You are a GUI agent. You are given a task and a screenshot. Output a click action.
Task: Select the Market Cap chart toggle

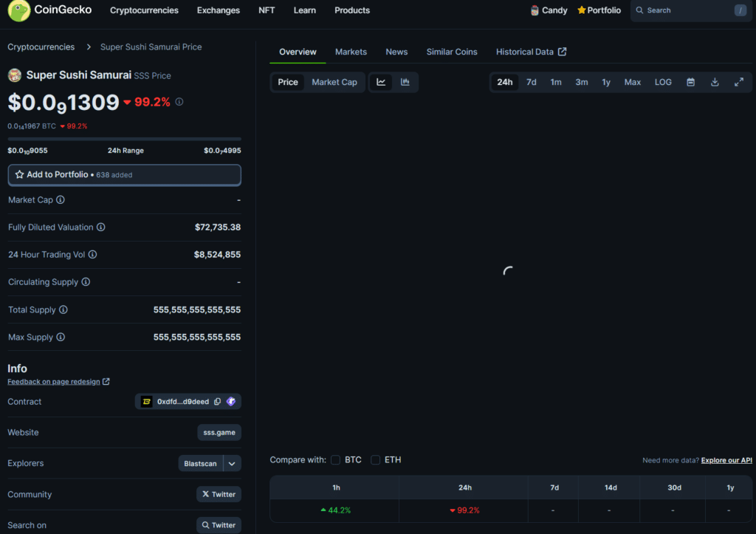[x=334, y=82]
